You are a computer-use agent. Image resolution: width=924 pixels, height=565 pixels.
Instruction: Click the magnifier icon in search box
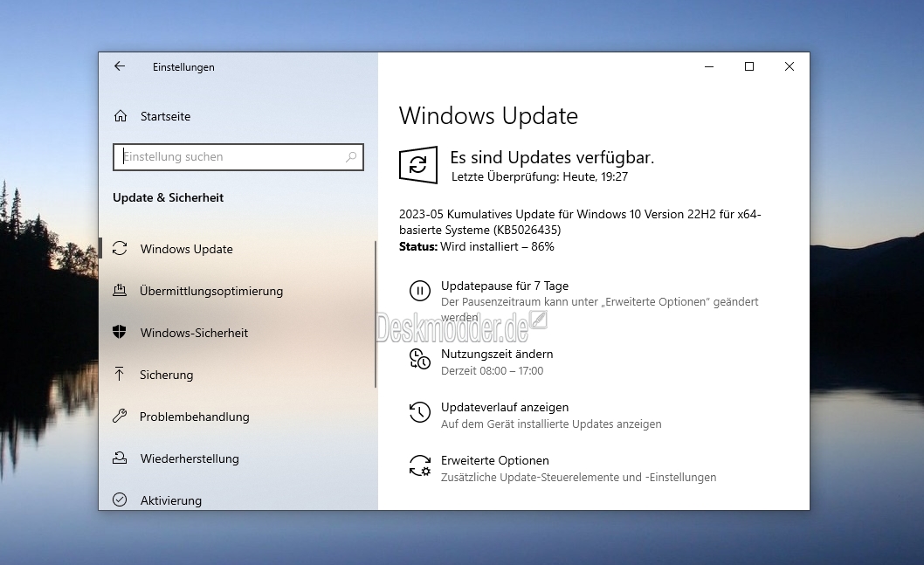tap(351, 157)
